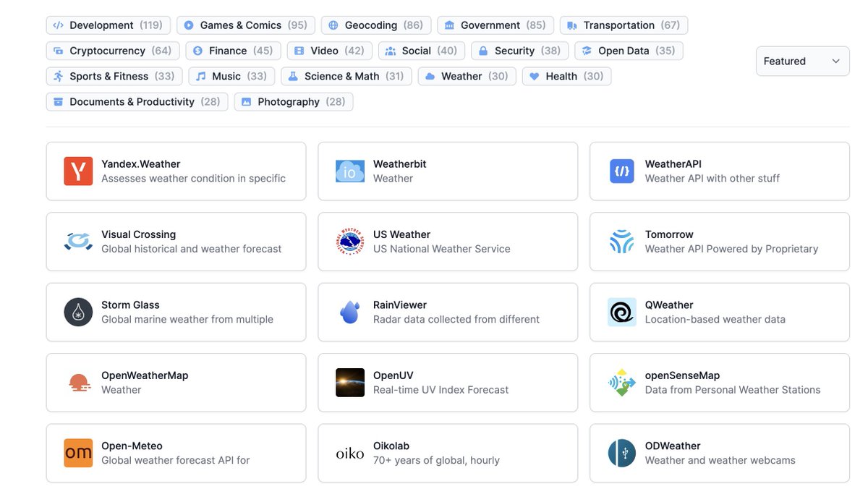Open the US Weather title link
The height and width of the screenshot is (489, 868).
click(x=402, y=234)
